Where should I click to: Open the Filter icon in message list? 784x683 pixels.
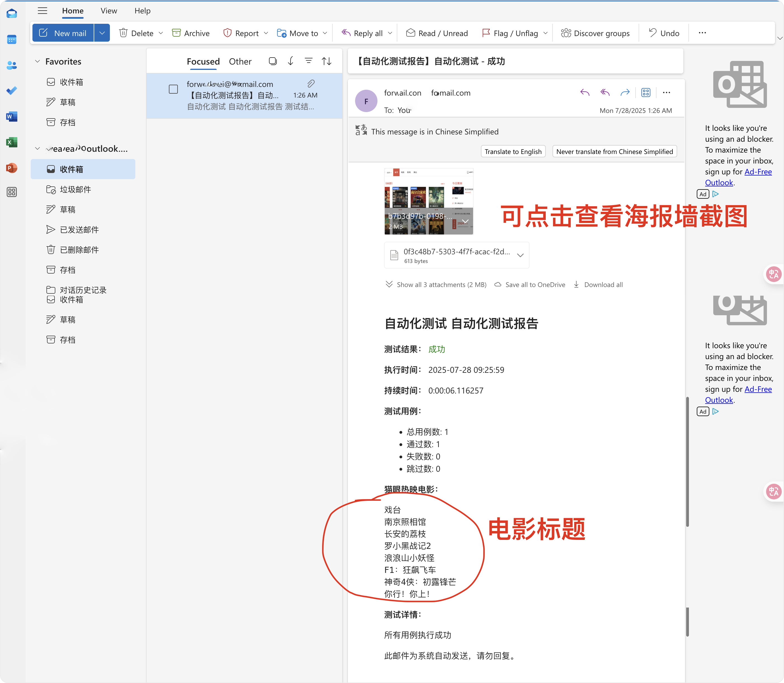coord(308,61)
